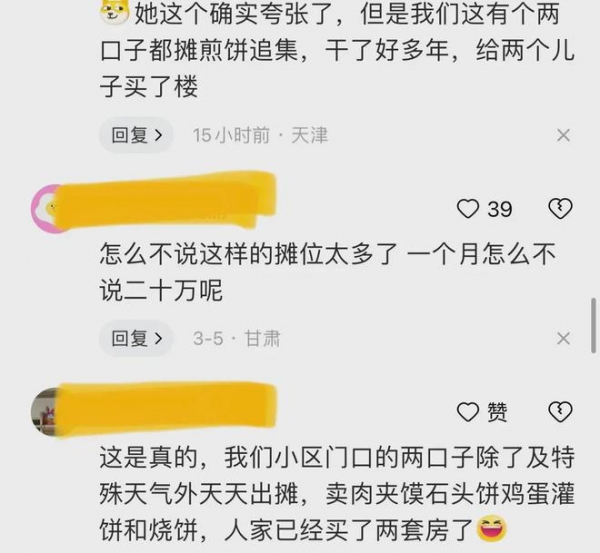Open the username hidden on the 39-likes comment
600x553 pixels.
tap(166, 201)
